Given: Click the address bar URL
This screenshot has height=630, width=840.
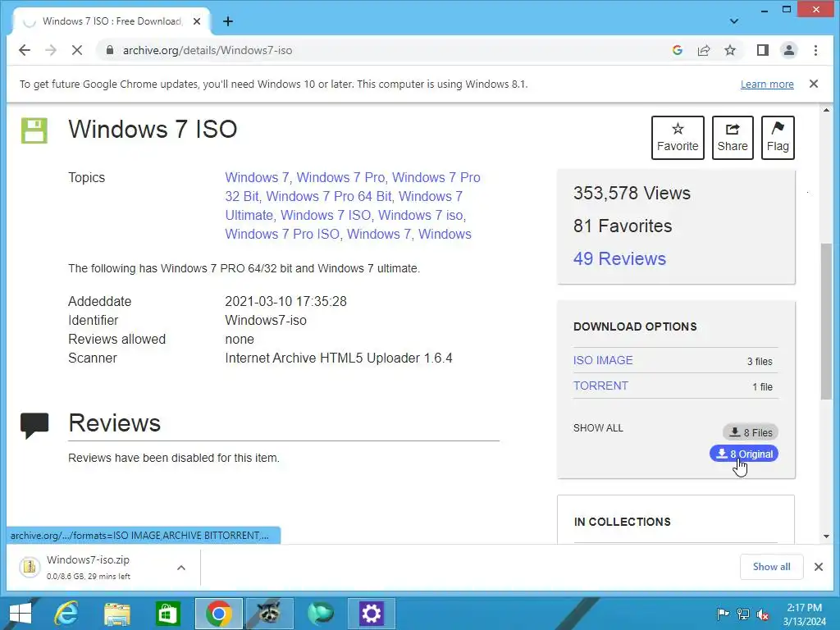Looking at the screenshot, I should click(208, 50).
